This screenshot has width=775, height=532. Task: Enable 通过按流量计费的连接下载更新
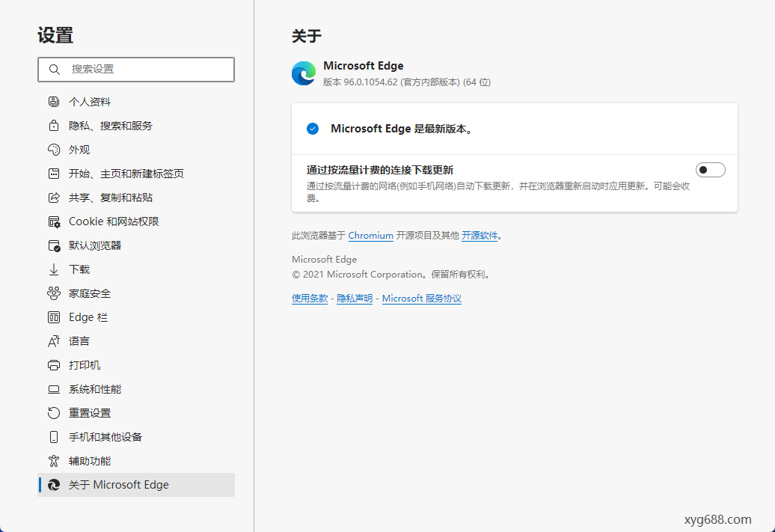709,169
